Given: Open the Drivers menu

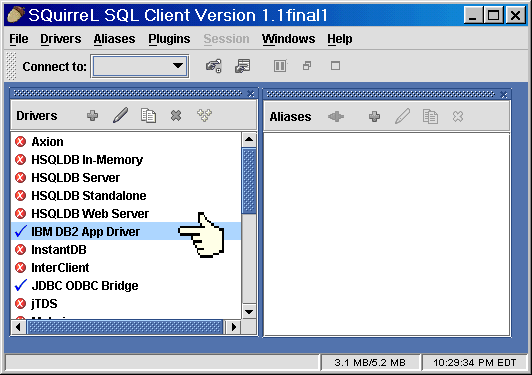Looking at the screenshot, I should (x=61, y=39).
